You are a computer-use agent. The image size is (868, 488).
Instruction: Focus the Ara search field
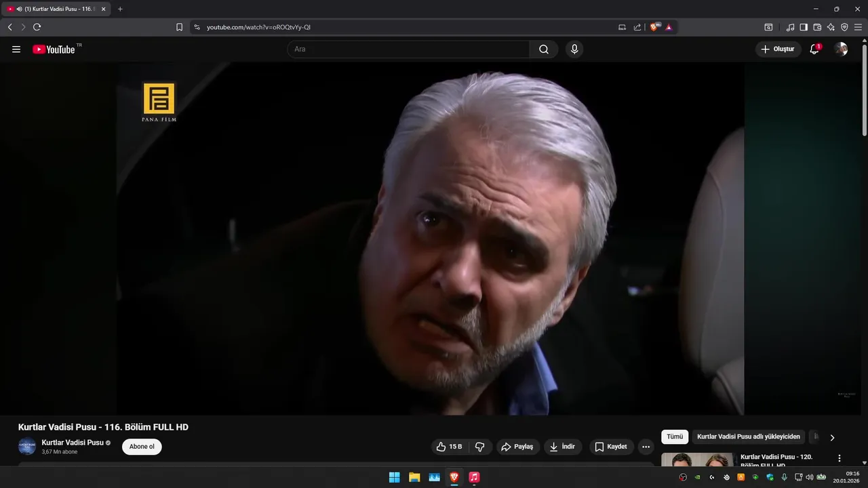pyautogui.click(x=408, y=49)
